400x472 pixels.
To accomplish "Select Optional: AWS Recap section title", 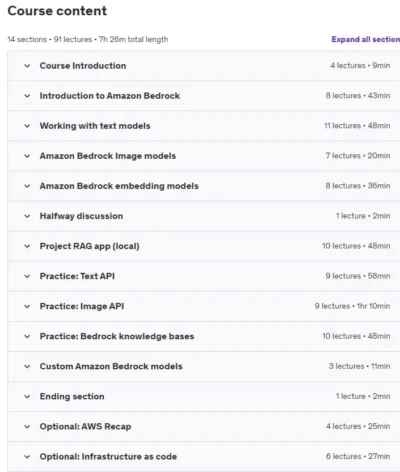I will (x=85, y=426).
